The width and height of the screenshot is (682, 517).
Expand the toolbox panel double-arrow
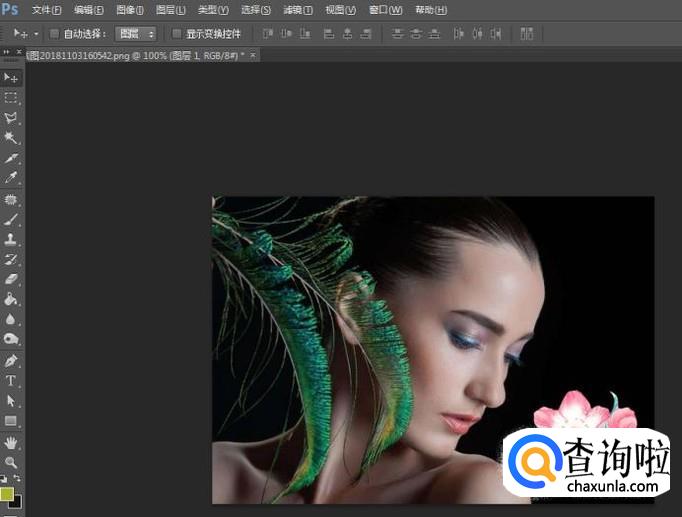(x=7, y=52)
